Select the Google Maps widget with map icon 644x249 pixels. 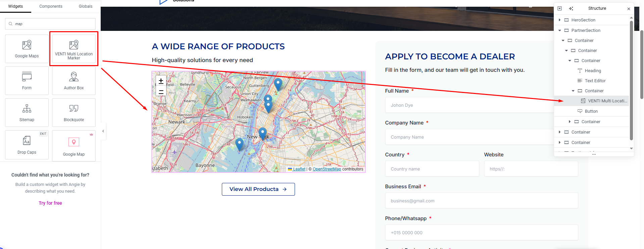[27, 49]
